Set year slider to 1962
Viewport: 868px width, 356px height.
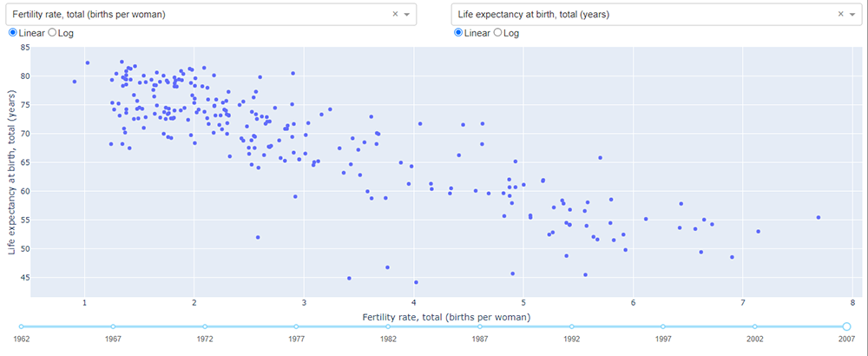click(x=21, y=326)
